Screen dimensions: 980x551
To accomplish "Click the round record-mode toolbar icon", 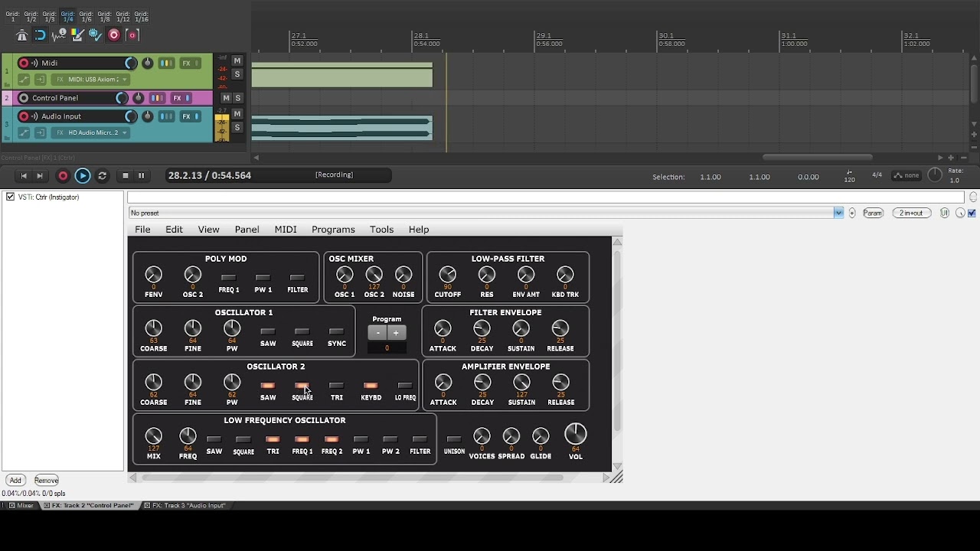I will click(x=113, y=35).
